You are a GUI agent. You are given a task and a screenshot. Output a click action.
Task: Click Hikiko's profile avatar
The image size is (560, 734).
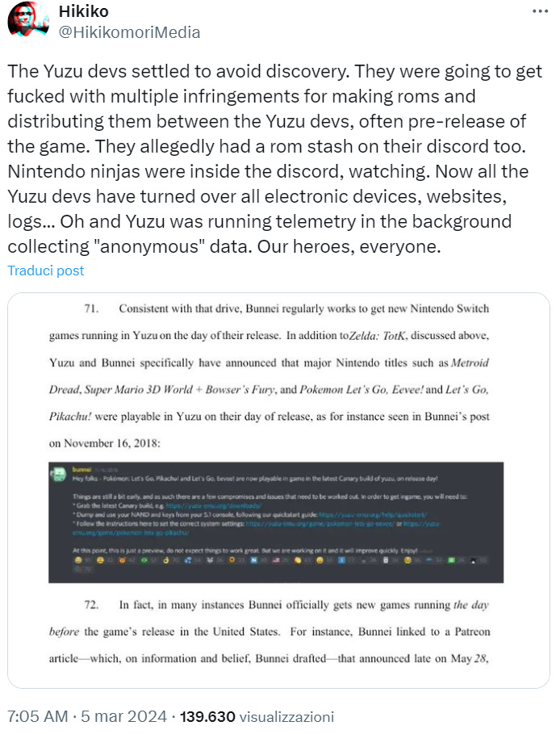click(x=27, y=23)
